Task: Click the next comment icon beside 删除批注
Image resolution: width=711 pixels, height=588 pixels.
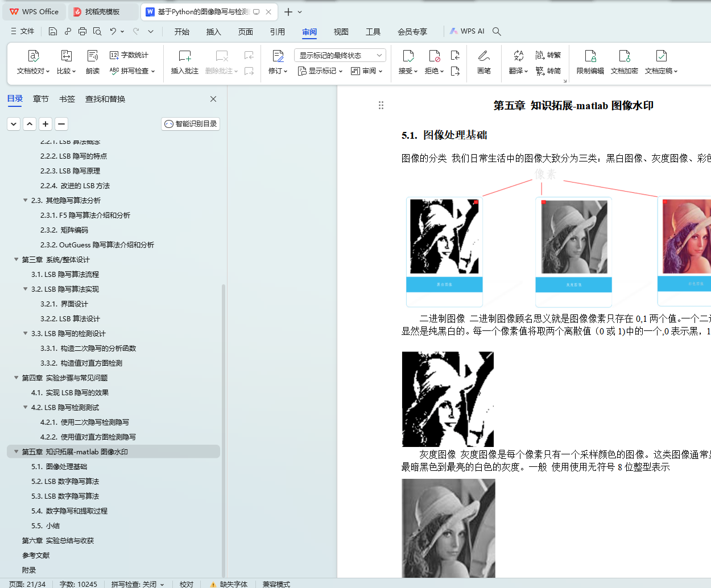Action: click(249, 71)
